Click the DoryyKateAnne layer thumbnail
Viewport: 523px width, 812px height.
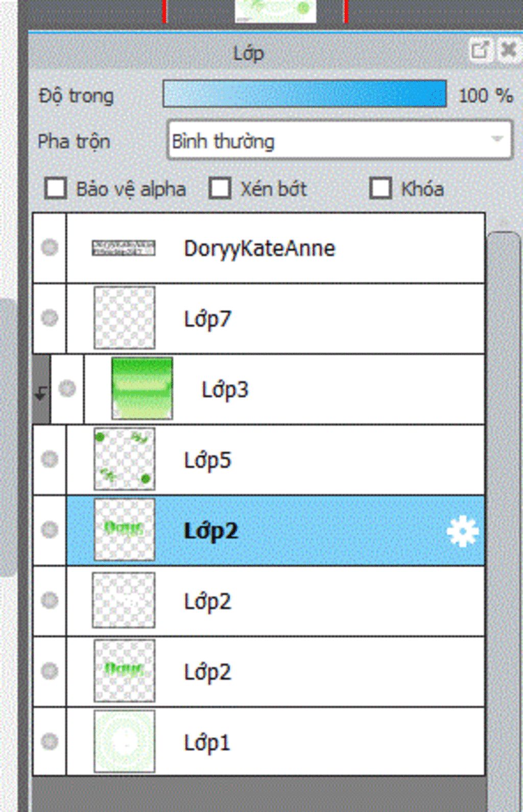click(x=124, y=248)
